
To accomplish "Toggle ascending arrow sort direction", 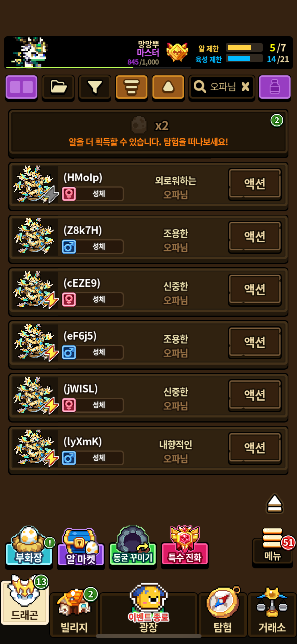I will 168,87.
